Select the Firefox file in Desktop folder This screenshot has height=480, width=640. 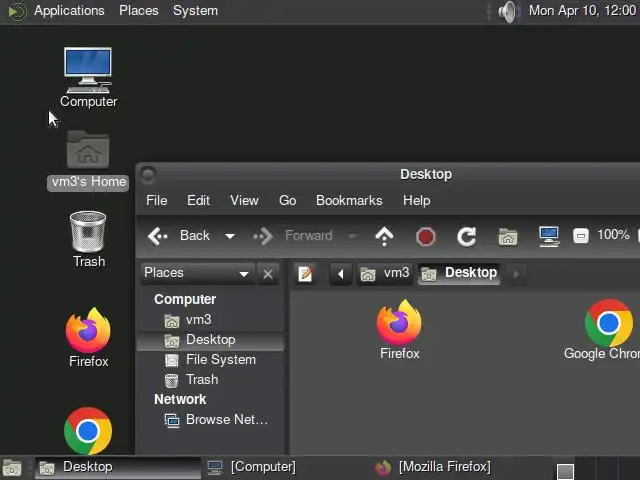coord(399,329)
